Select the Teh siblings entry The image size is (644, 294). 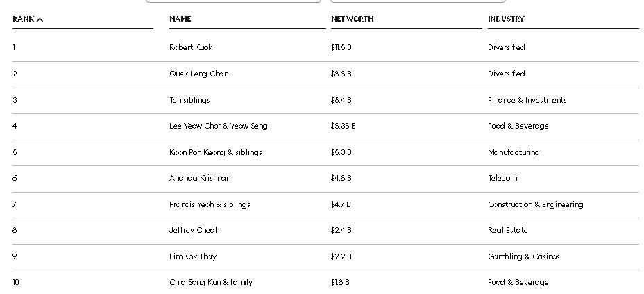[x=189, y=100]
